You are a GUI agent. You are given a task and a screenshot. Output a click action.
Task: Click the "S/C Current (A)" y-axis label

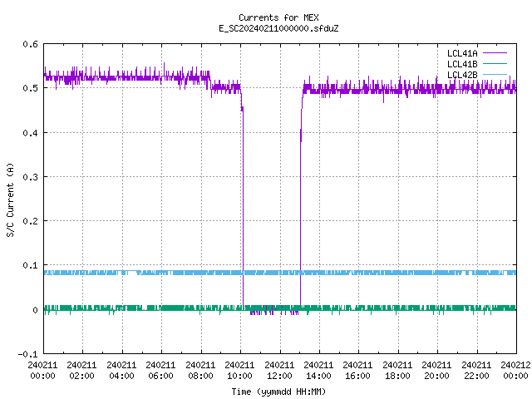[x=10, y=199]
